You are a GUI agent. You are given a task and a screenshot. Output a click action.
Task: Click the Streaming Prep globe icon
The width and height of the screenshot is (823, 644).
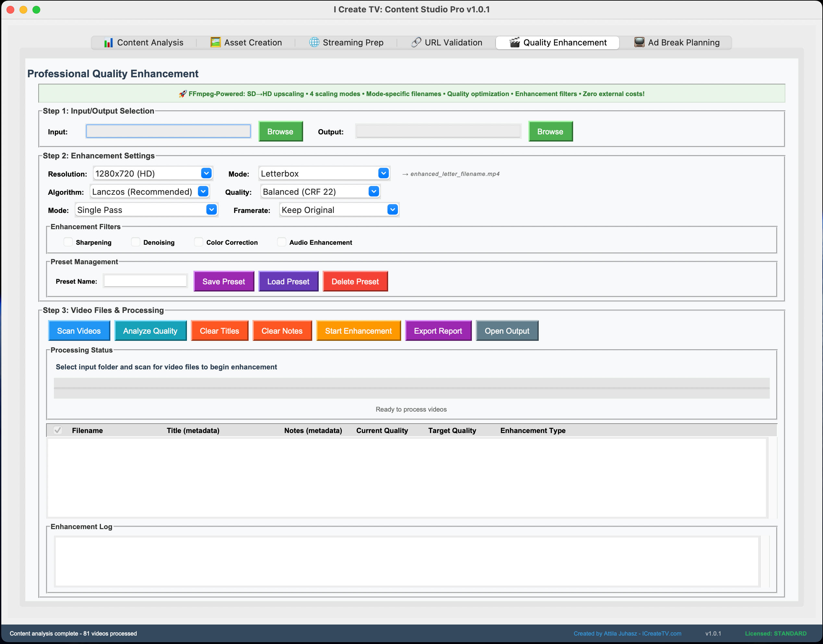pyautogui.click(x=314, y=42)
